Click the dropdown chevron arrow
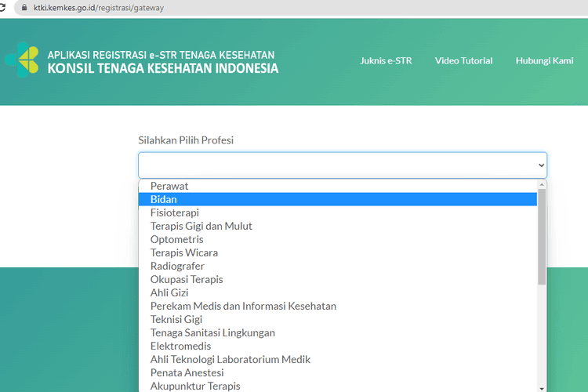The image size is (588, 392). tap(541, 165)
